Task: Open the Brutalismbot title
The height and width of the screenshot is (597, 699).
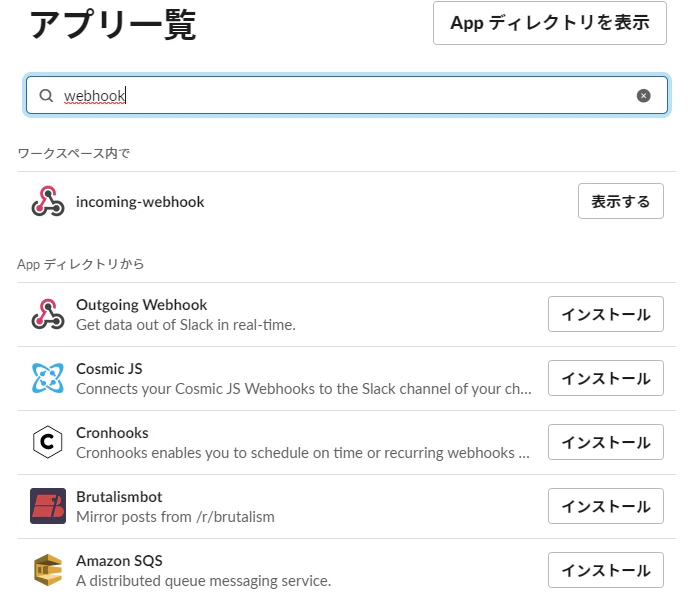Action: coord(119,496)
